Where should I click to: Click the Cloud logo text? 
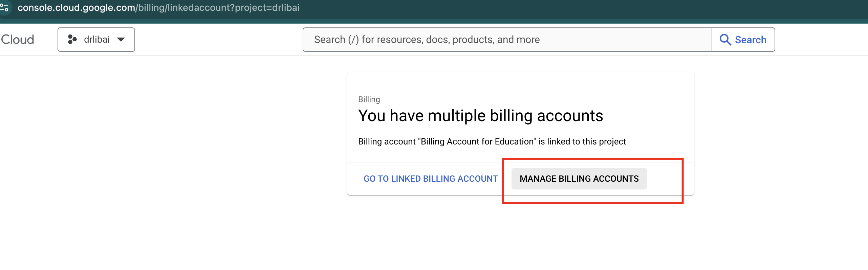(x=18, y=40)
